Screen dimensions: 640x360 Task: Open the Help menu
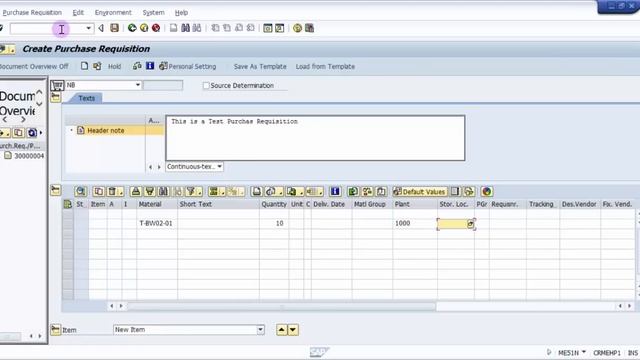[181, 13]
